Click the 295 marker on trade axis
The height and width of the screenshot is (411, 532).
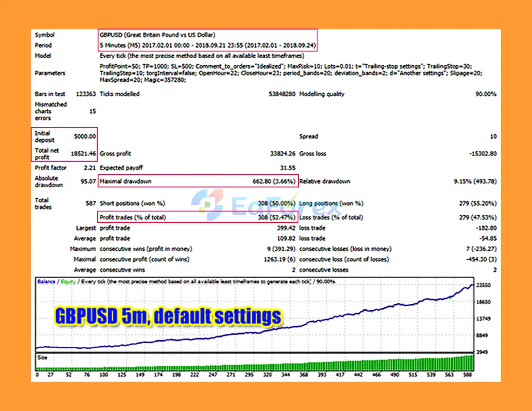pyautogui.click(x=249, y=375)
